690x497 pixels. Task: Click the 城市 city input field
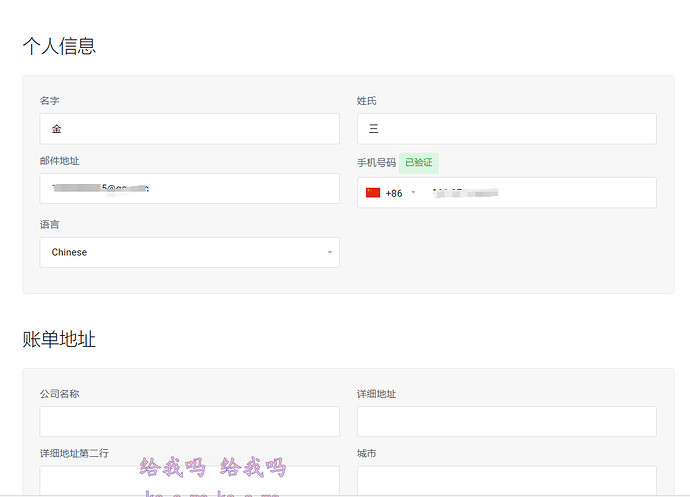(507, 480)
